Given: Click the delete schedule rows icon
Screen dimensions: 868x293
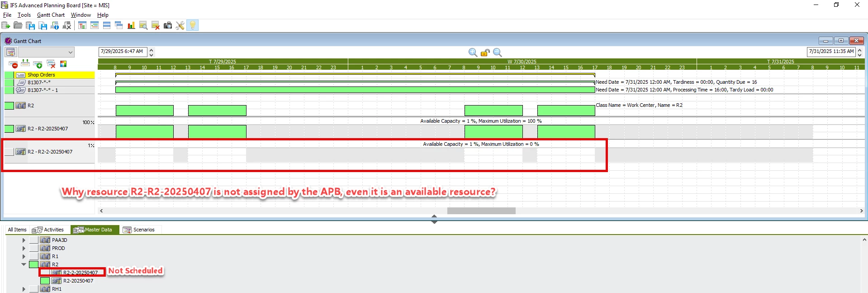Looking at the screenshot, I should [x=156, y=25].
